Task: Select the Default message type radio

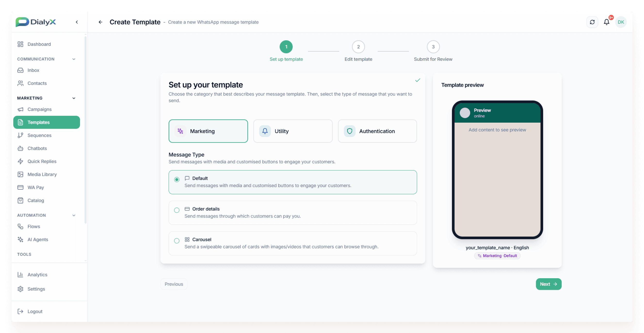Action: pos(177,179)
